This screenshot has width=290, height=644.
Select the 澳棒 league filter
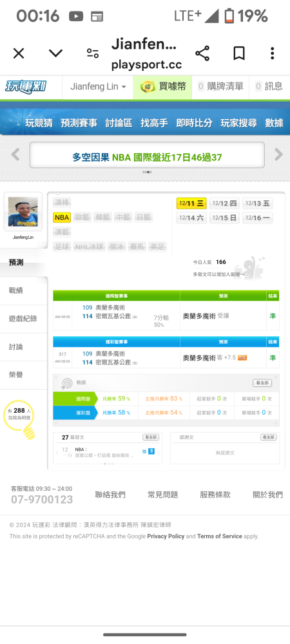pyautogui.click(x=62, y=202)
